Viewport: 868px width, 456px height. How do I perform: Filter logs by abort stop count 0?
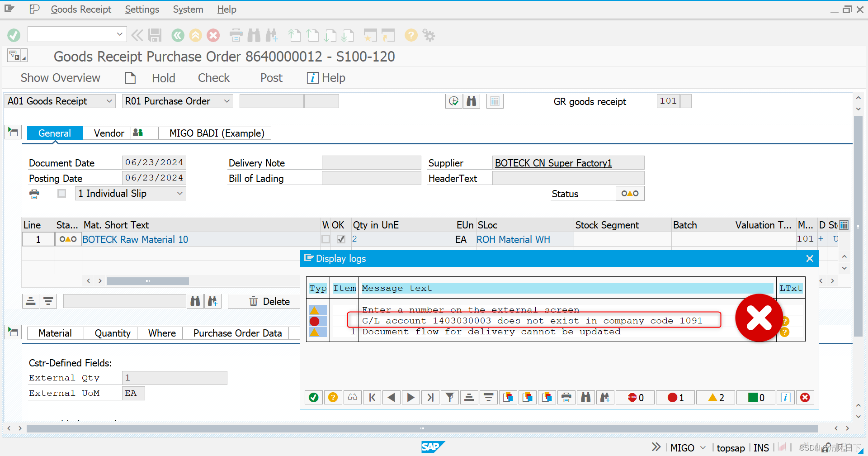(635, 397)
